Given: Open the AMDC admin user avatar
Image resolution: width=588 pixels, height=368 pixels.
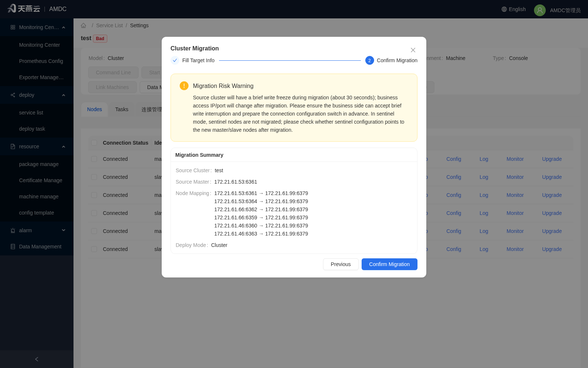Looking at the screenshot, I should point(539,10).
